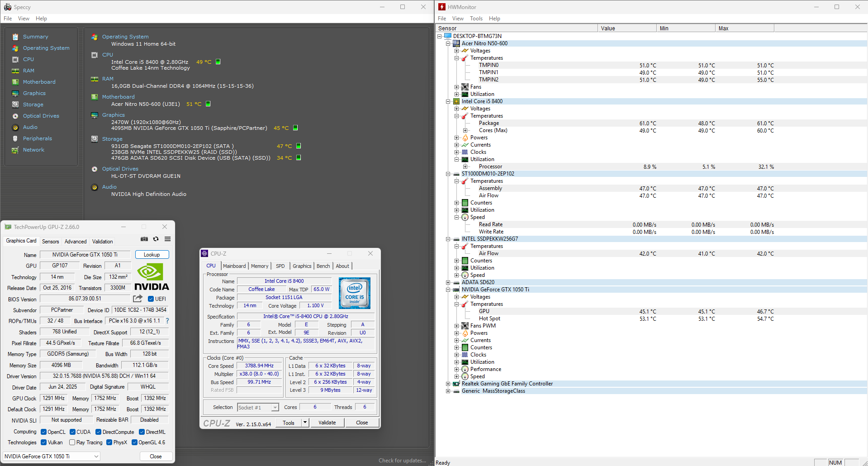Open the HWMonitor Tools menu
The width and height of the screenshot is (868, 466).
pyautogui.click(x=476, y=19)
